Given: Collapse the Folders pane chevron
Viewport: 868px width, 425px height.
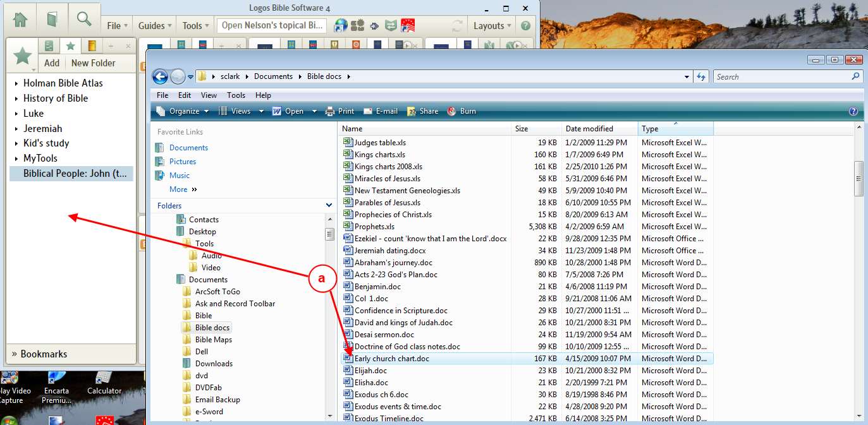Looking at the screenshot, I should (329, 206).
